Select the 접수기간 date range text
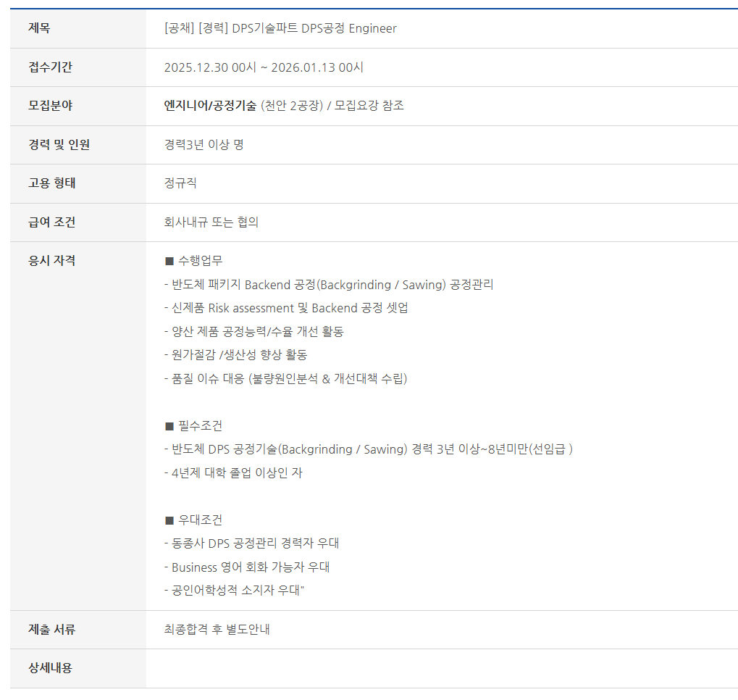 click(x=264, y=67)
